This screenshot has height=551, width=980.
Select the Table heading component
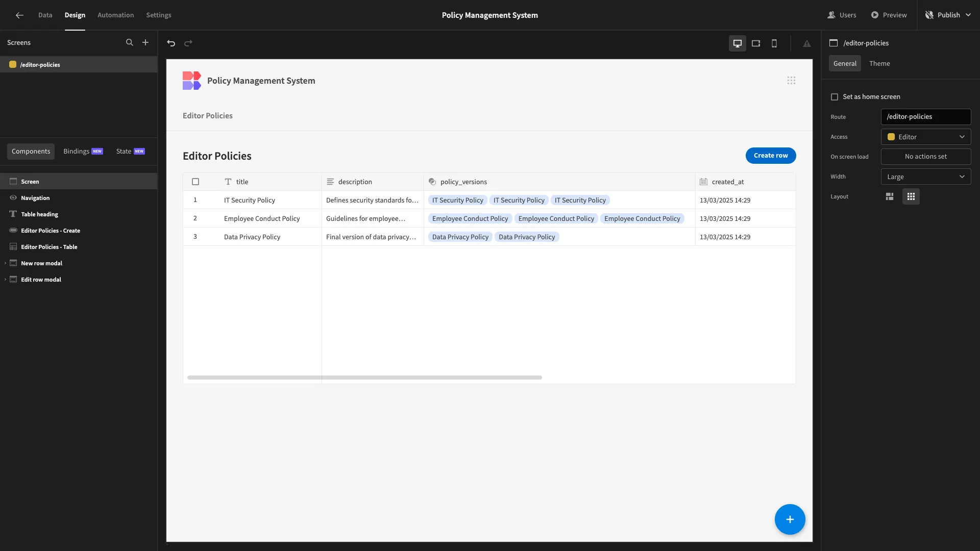(x=79, y=214)
